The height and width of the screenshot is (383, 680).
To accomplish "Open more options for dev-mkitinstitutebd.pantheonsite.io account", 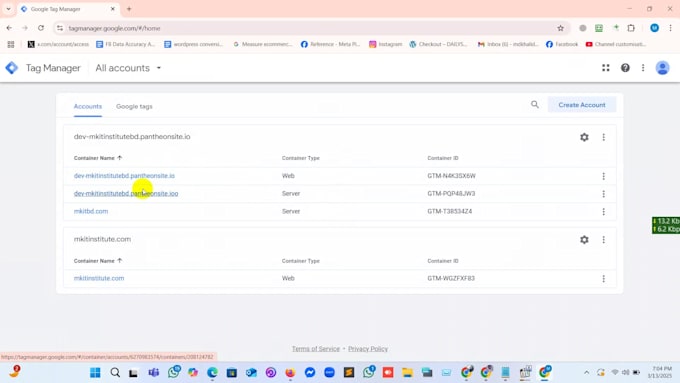I will [603, 137].
